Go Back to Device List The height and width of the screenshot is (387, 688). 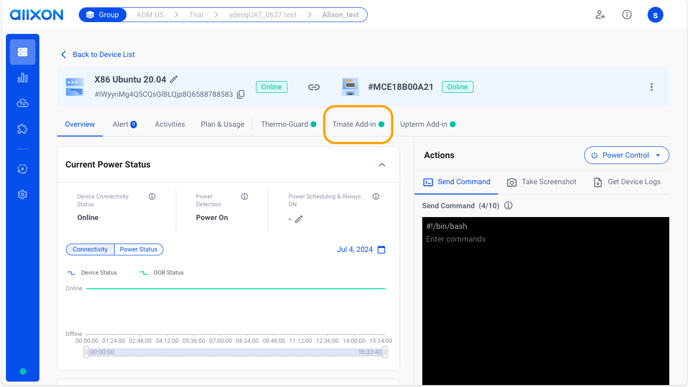pyautogui.click(x=97, y=54)
